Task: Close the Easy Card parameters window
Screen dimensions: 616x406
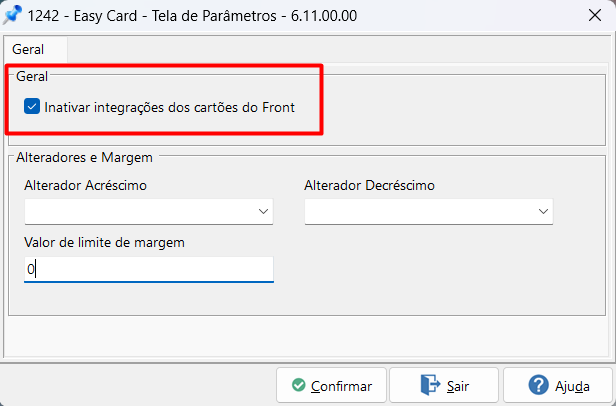Action: [590, 15]
